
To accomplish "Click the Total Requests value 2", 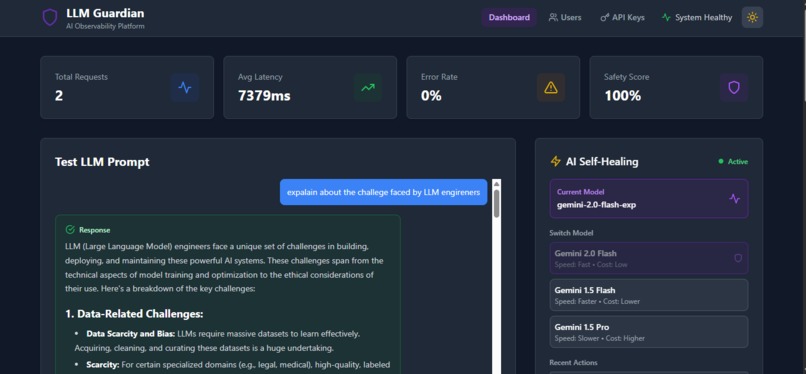I will (x=59, y=96).
